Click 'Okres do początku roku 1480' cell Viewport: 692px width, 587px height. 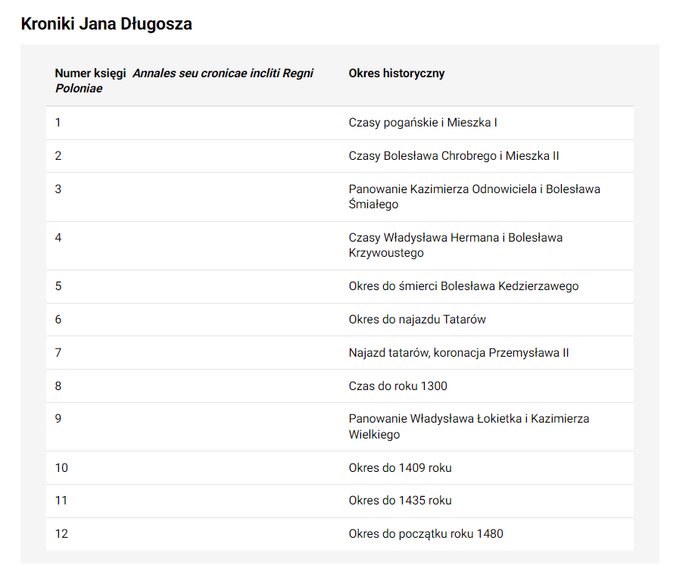(426, 534)
